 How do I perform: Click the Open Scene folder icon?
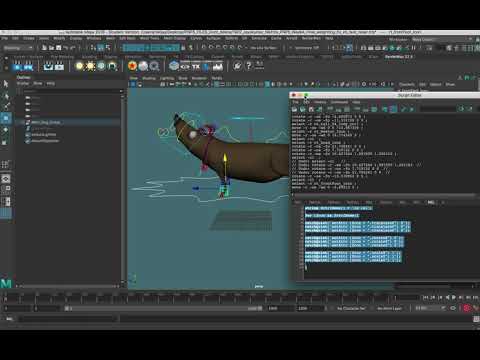coord(51,48)
